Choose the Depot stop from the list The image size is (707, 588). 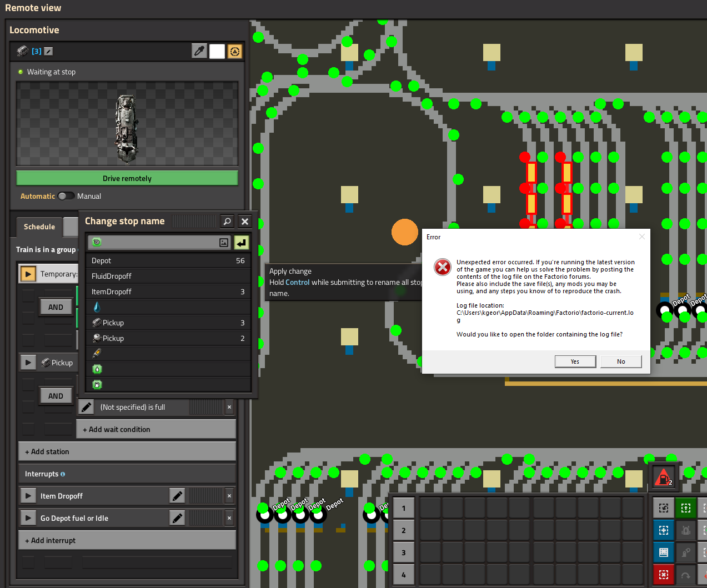pos(168,260)
